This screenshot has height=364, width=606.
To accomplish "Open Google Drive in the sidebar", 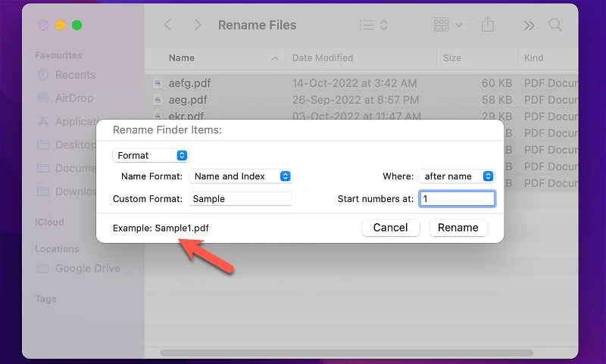I will click(79, 269).
